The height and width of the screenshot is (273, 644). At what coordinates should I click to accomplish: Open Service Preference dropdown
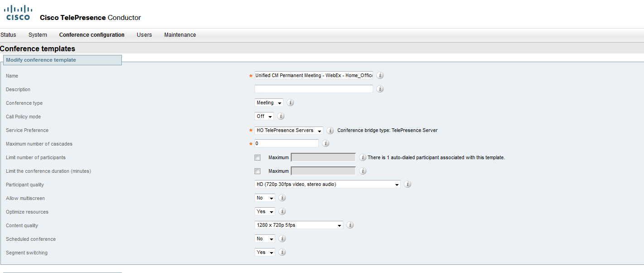click(289, 131)
